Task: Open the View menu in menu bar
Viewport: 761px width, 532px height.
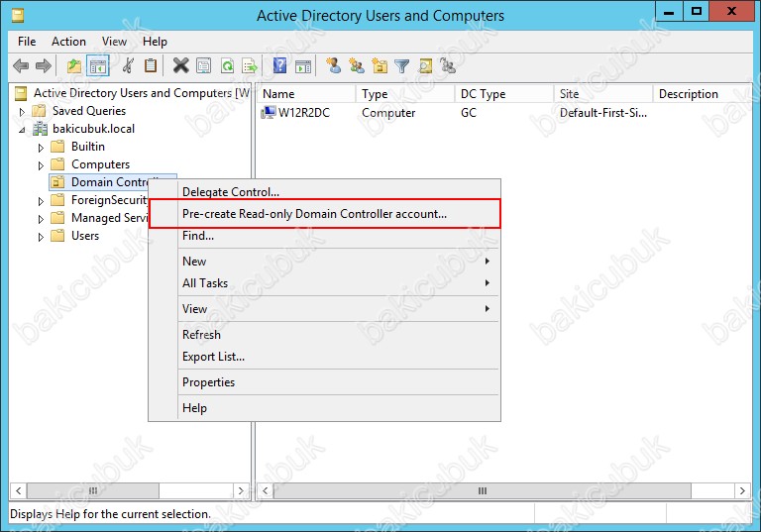Action: pos(114,42)
